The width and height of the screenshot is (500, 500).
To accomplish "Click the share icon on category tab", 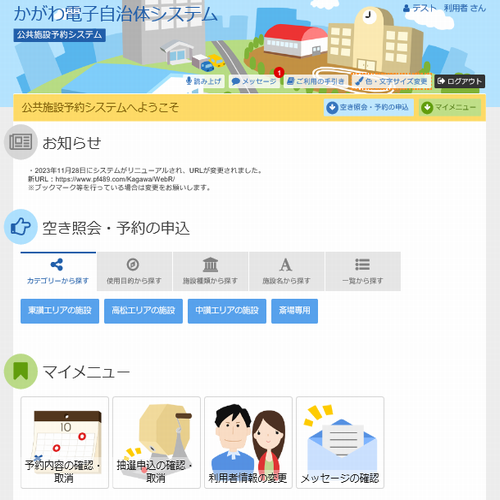I will tap(57, 264).
